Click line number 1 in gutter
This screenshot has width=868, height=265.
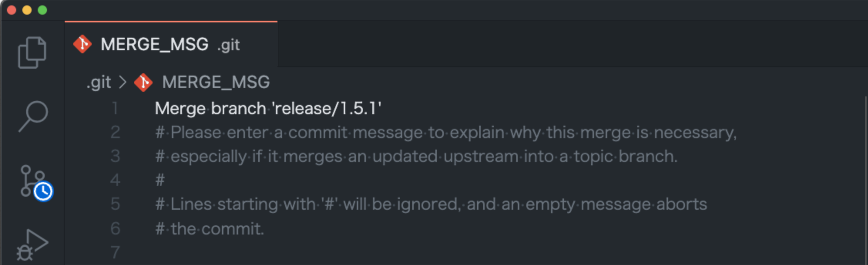pyautogui.click(x=115, y=108)
